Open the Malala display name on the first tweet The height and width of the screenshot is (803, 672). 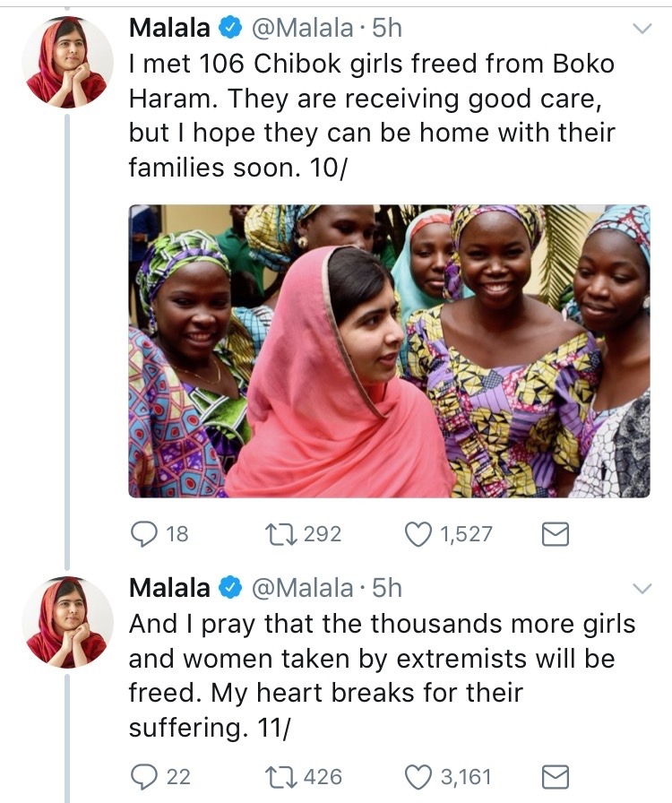170,29
